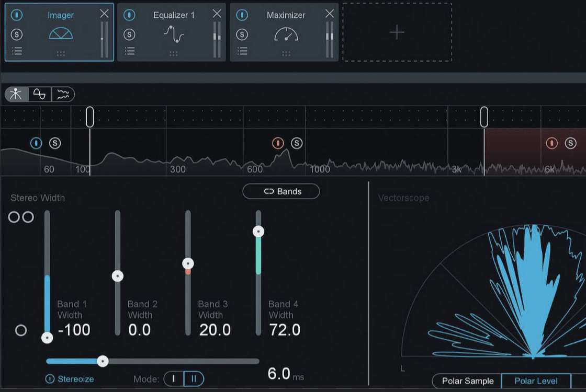Select Stereoize Mode I
Viewport: 586px width, 392px height.
(174, 379)
